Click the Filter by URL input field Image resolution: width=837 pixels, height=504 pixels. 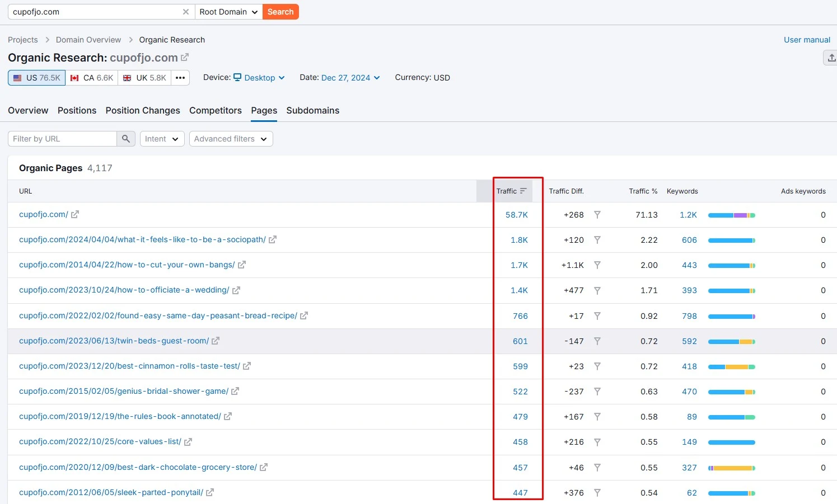(62, 139)
